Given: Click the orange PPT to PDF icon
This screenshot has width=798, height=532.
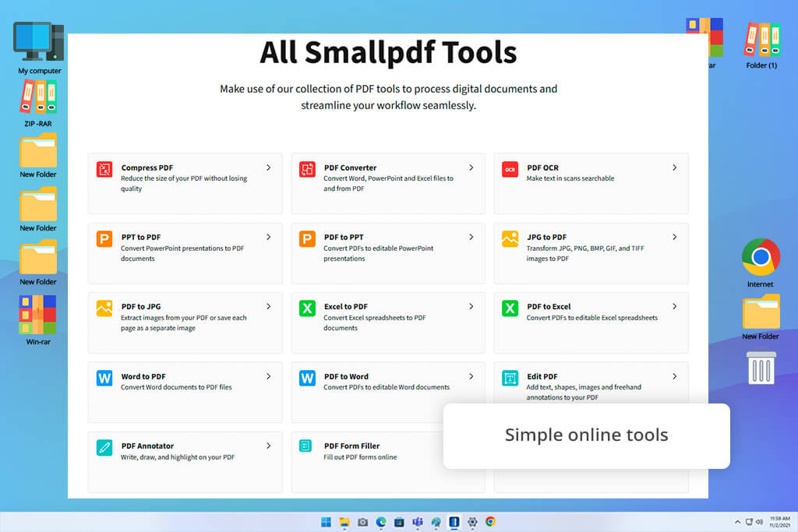Looking at the screenshot, I should 104,238.
